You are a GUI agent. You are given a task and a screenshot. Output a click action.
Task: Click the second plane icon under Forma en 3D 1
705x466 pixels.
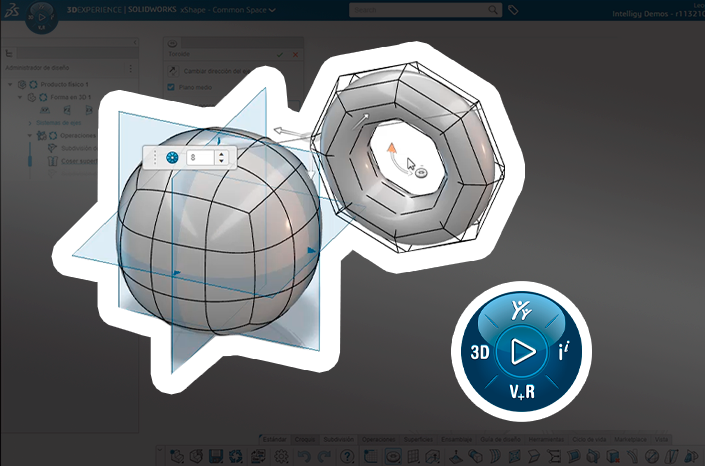(67, 110)
